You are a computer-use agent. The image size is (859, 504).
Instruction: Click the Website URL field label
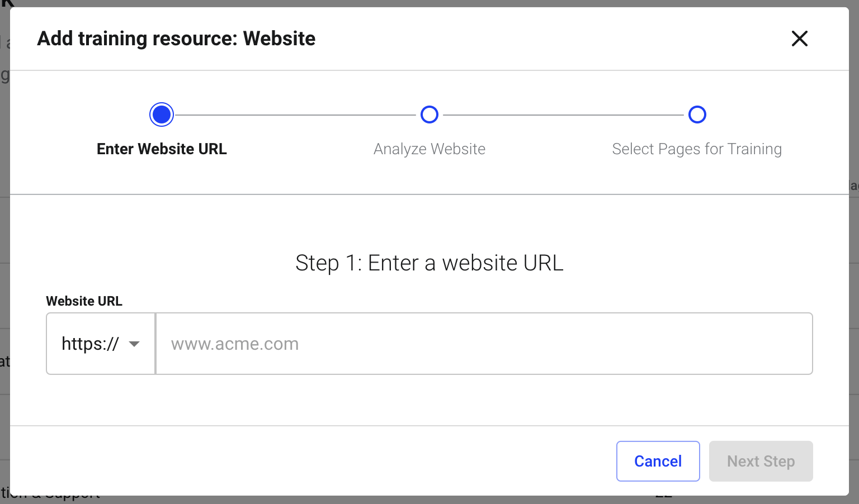pos(84,301)
